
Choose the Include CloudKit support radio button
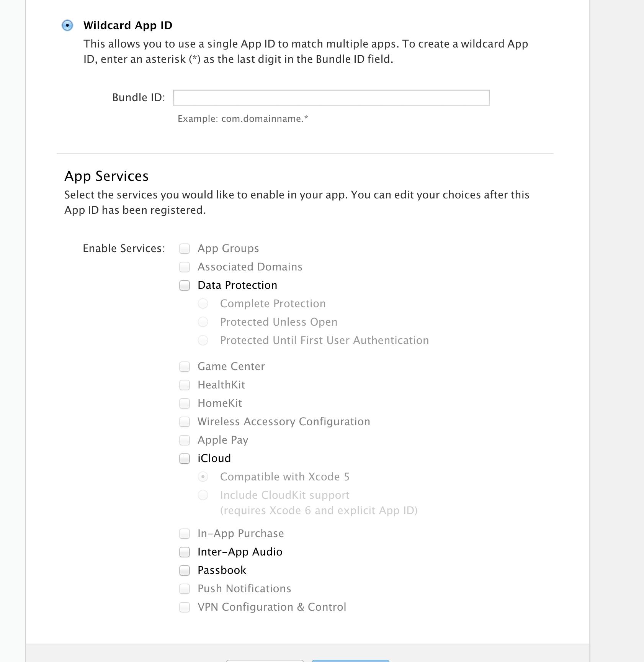[x=203, y=495]
